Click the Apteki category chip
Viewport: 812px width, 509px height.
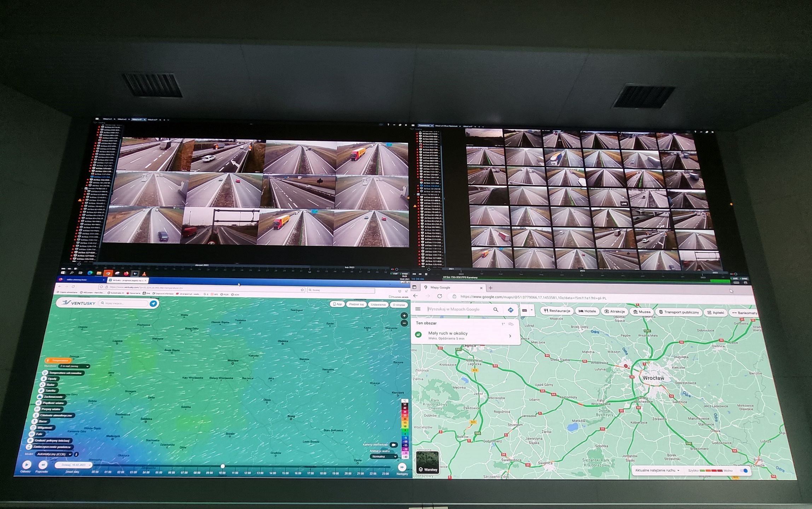pyautogui.click(x=715, y=312)
